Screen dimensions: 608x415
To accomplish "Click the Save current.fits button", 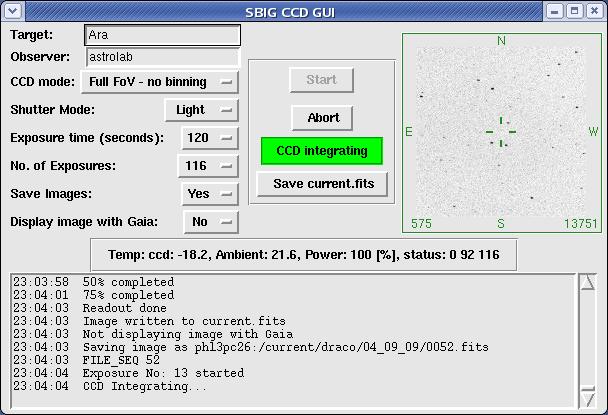I will [321, 185].
